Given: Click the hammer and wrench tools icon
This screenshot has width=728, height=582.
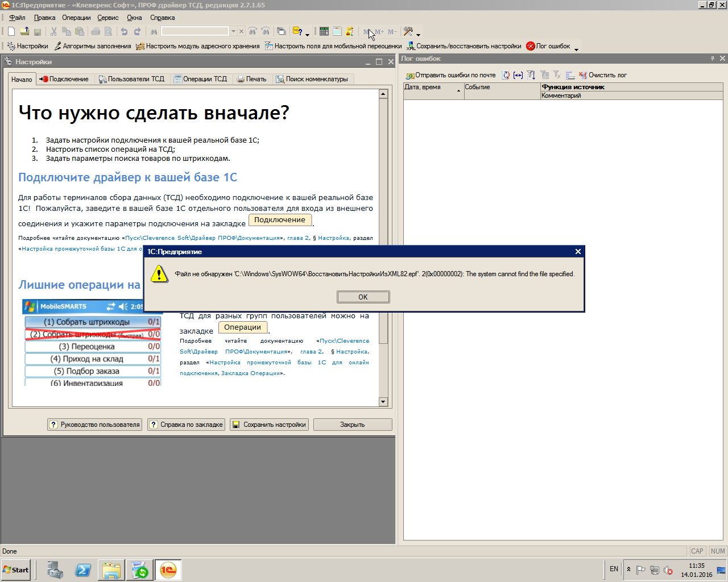Looking at the screenshot, I should [x=408, y=31].
